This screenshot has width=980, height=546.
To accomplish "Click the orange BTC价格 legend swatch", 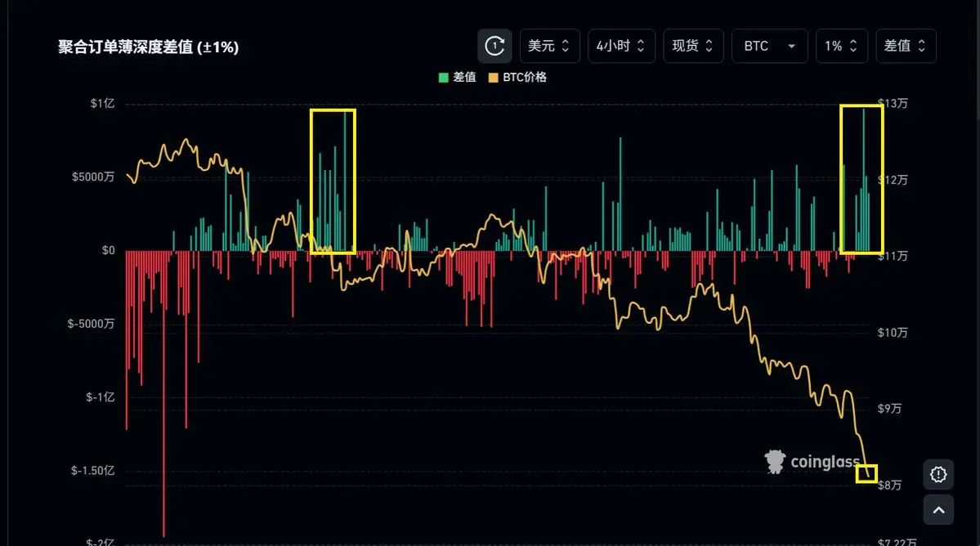I will 493,78.
